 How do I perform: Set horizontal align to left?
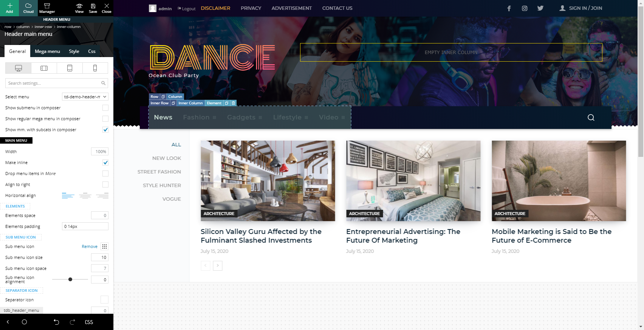pos(68,195)
